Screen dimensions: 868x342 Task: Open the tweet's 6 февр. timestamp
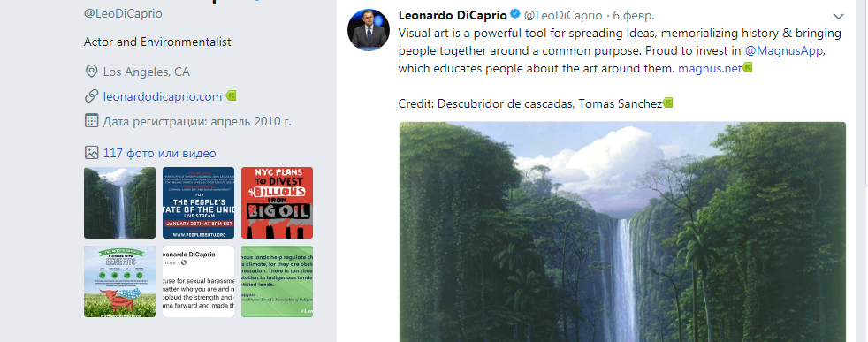click(633, 15)
